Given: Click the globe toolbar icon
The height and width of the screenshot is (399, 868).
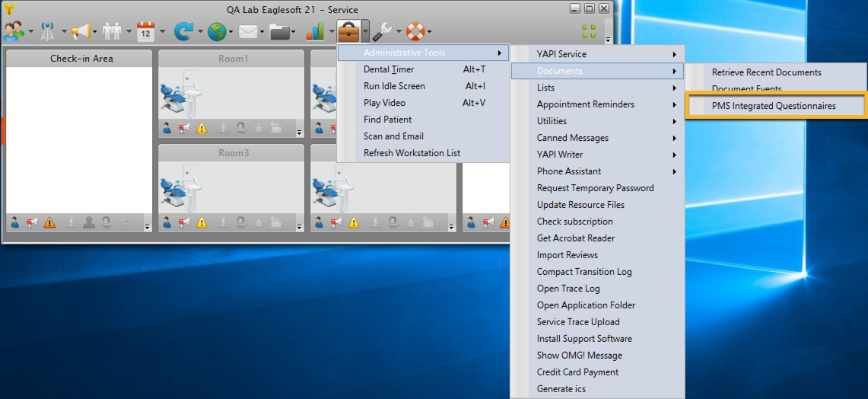Looking at the screenshot, I should click(217, 31).
